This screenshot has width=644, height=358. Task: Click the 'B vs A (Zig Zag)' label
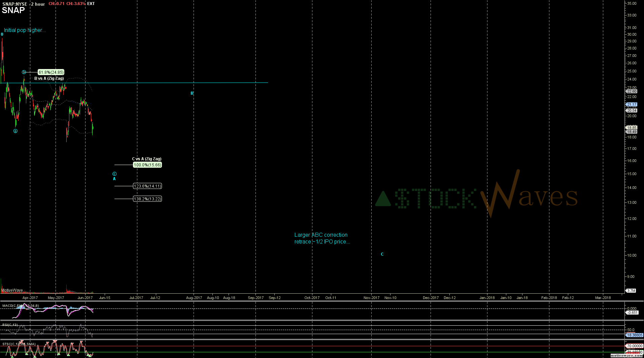[x=49, y=78]
